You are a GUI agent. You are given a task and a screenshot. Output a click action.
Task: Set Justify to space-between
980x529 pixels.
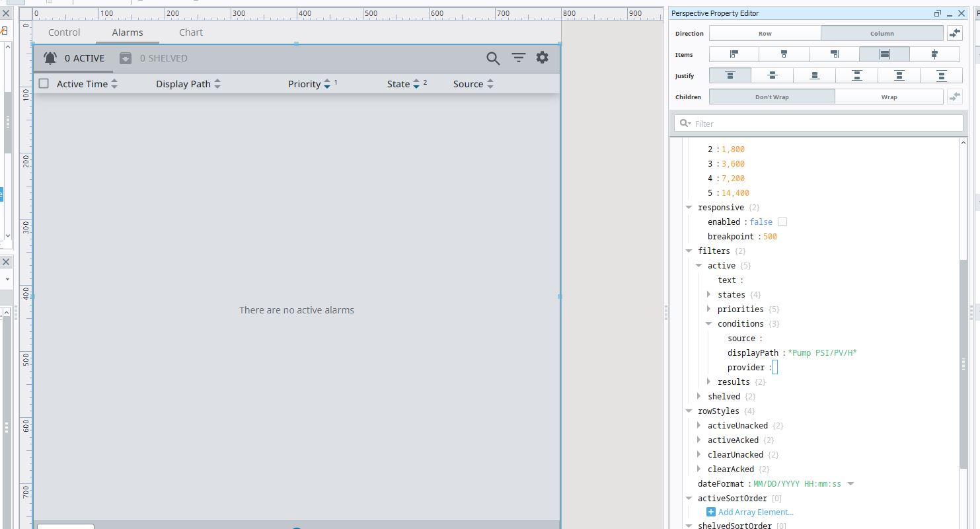point(857,75)
